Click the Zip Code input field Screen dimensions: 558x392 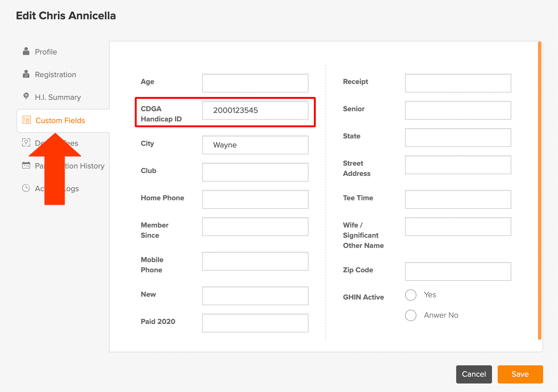pyautogui.click(x=458, y=271)
